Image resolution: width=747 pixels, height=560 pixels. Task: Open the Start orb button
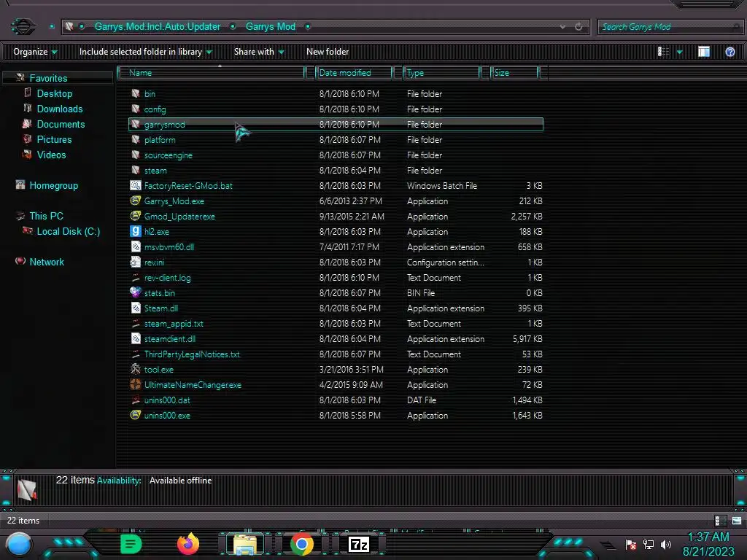[x=19, y=545]
